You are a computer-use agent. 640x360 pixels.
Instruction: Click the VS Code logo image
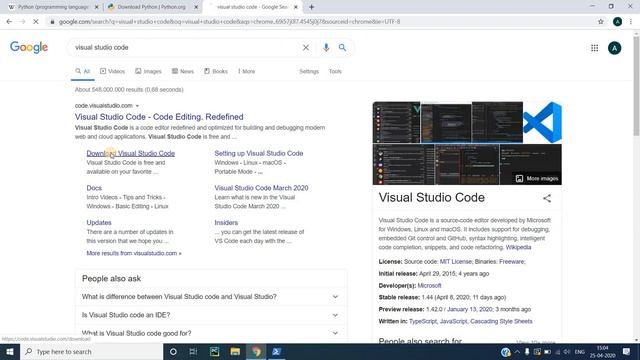coord(542,122)
